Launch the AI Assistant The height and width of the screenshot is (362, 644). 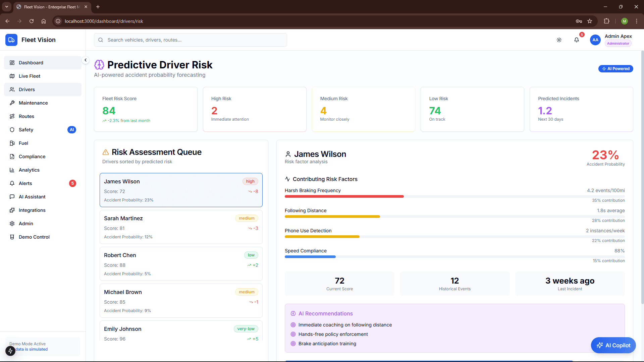point(32,197)
